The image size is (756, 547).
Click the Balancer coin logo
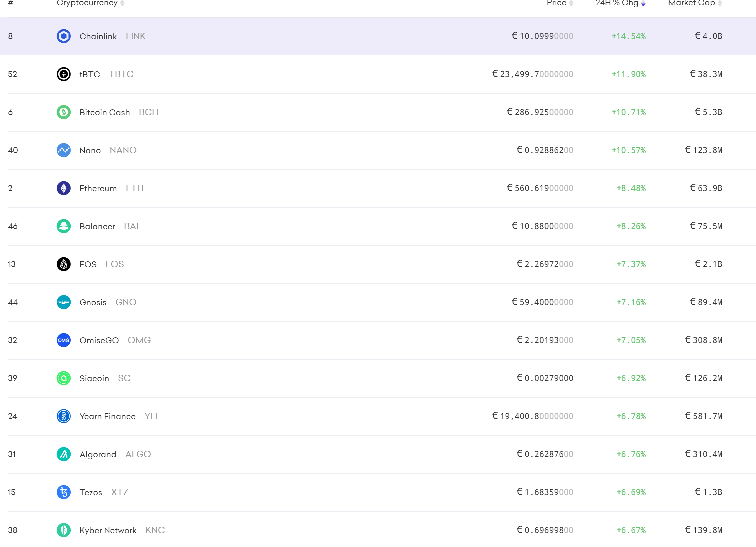[63, 226]
